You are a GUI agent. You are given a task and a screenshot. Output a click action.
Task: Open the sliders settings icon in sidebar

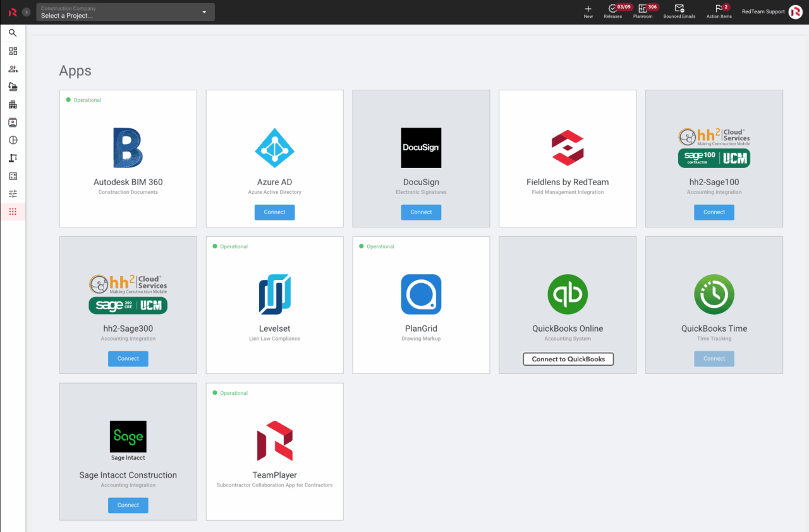(13, 194)
